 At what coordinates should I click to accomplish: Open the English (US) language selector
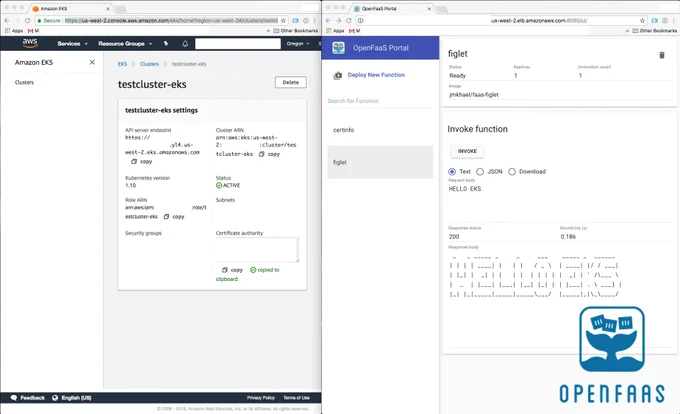(72, 398)
